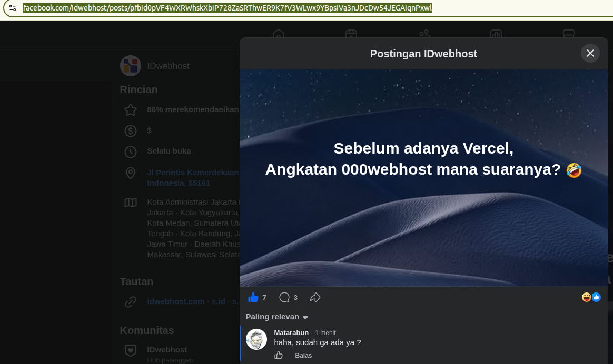
Task: Go to the Home tab icon in top navigation
Action: coord(279,34)
